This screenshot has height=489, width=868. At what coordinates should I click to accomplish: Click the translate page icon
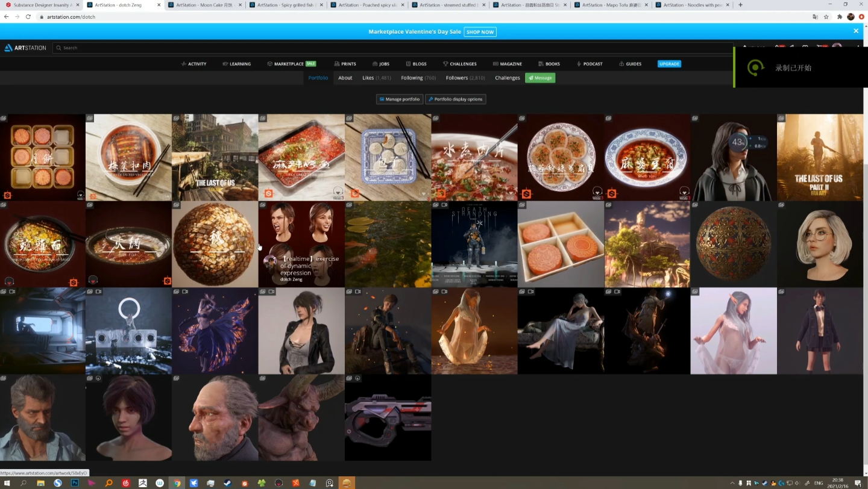[x=815, y=17]
